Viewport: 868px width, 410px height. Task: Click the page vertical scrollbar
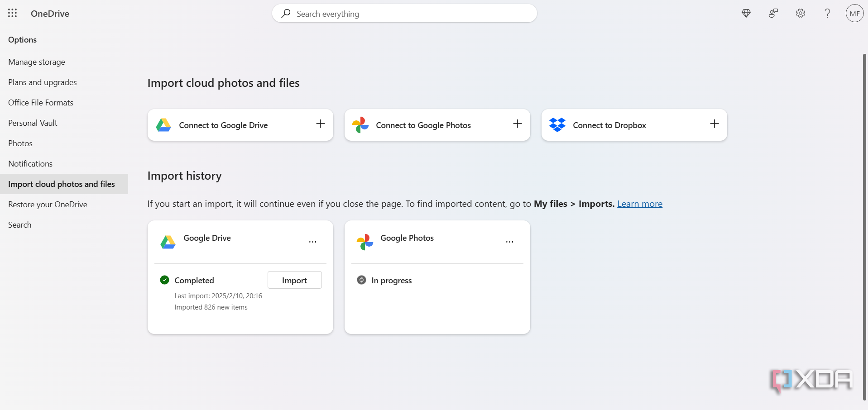click(864, 226)
